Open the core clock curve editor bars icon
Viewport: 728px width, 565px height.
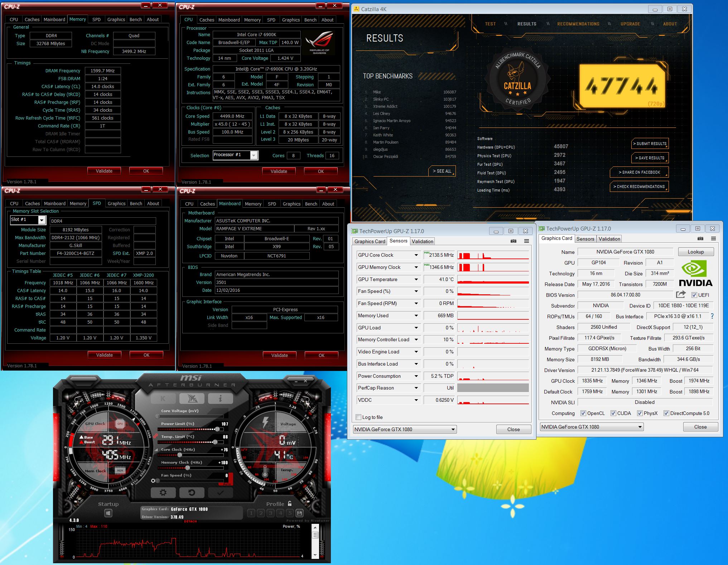pos(156,450)
